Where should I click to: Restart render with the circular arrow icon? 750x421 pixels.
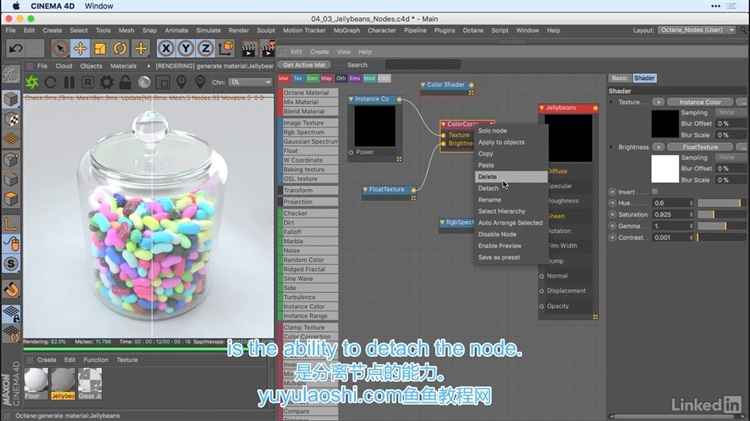50,82
